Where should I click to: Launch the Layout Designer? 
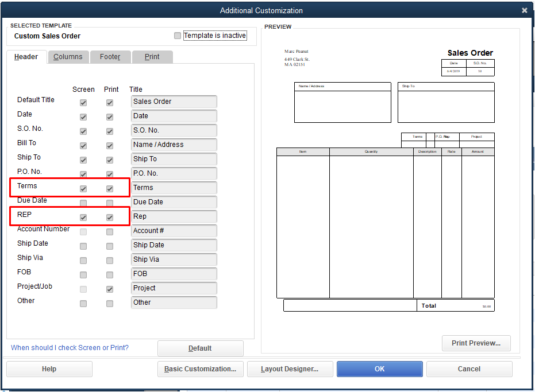point(290,369)
